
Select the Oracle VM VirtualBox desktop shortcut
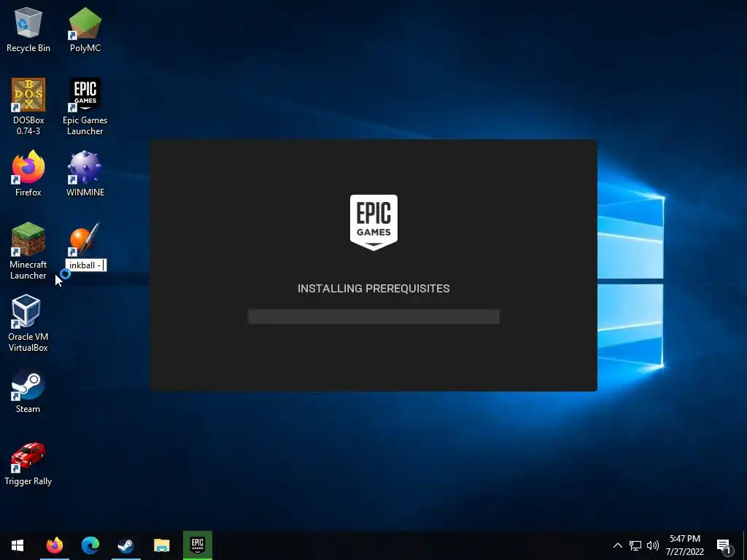click(x=28, y=323)
